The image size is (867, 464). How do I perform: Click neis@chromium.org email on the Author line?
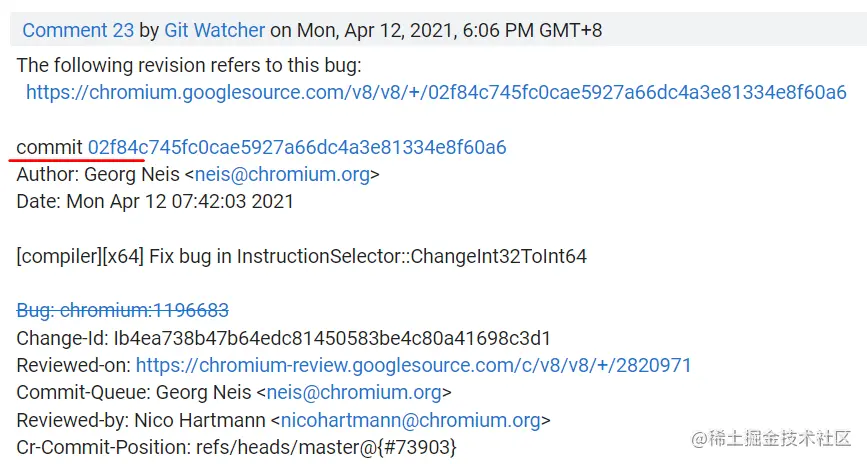click(x=282, y=175)
